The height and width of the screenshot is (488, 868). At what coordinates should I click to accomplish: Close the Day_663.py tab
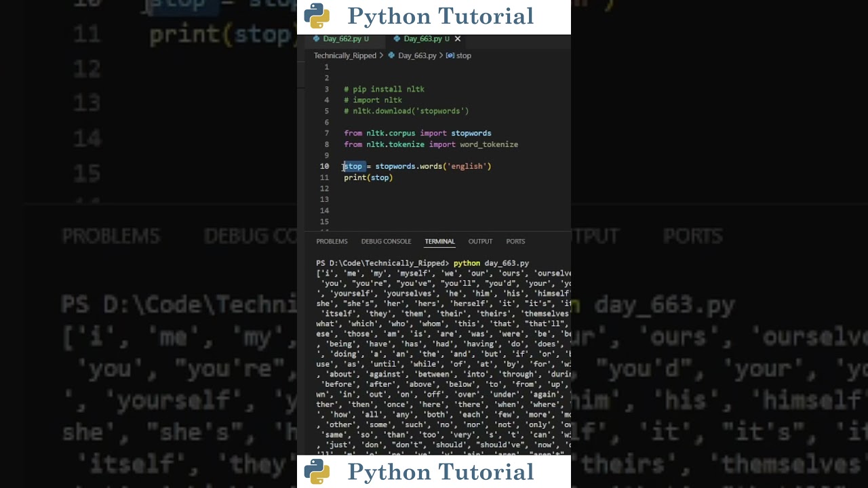tap(458, 39)
